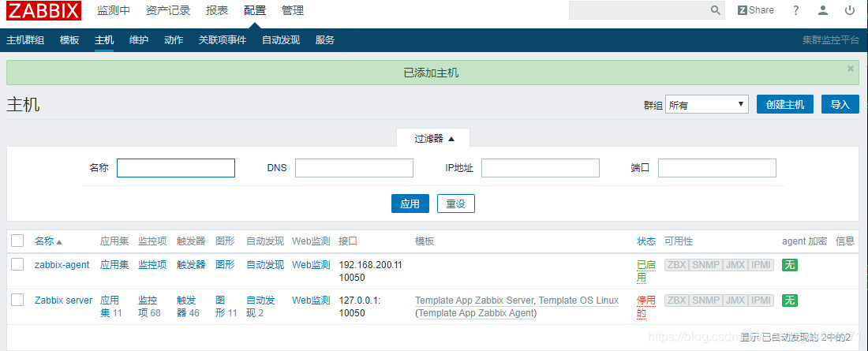Viewport: 868px width, 351px height.
Task: Sort by 状态 column header
Action: click(646, 241)
